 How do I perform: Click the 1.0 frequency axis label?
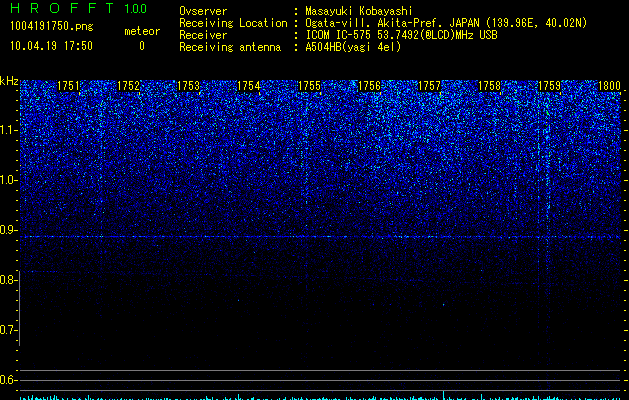(9, 181)
